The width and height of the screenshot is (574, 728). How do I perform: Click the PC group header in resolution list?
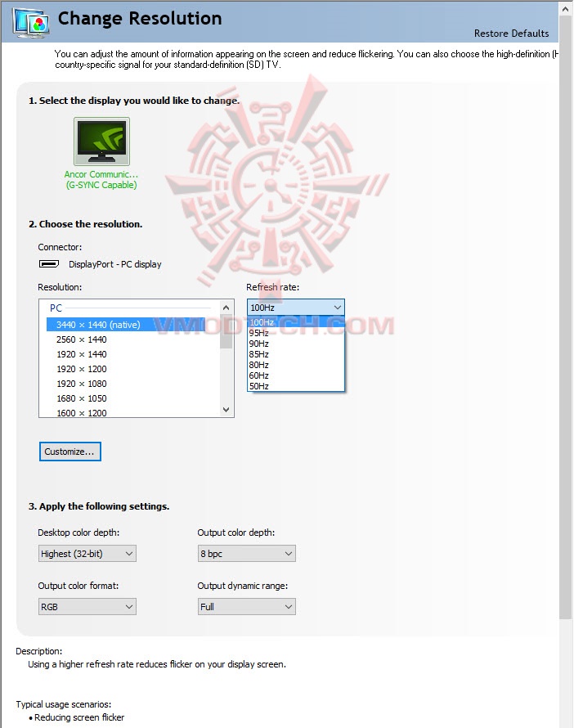(x=56, y=308)
